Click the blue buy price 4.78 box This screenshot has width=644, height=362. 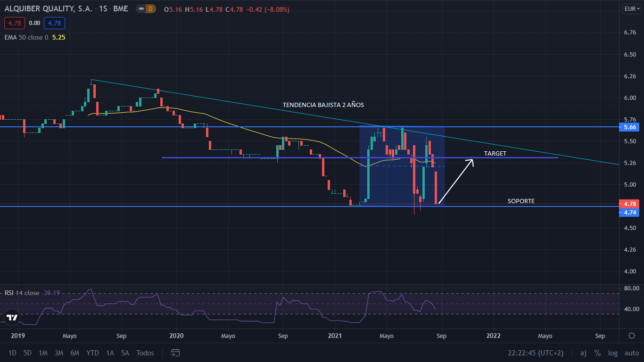(x=54, y=23)
